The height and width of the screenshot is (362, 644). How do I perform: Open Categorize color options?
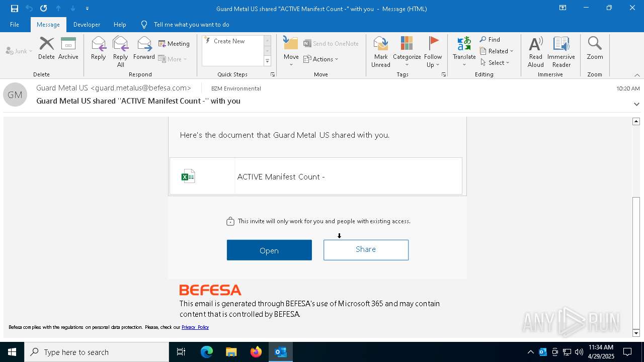[x=407, y=51]
